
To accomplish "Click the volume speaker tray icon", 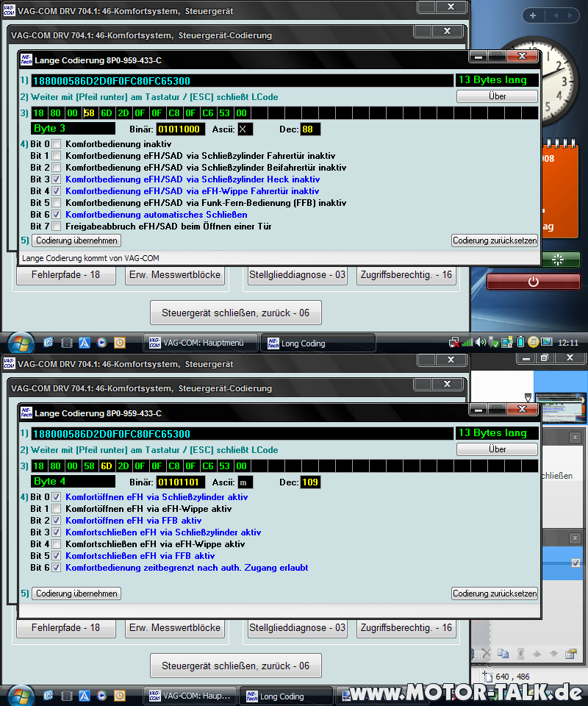I will (x=481, y=342).
